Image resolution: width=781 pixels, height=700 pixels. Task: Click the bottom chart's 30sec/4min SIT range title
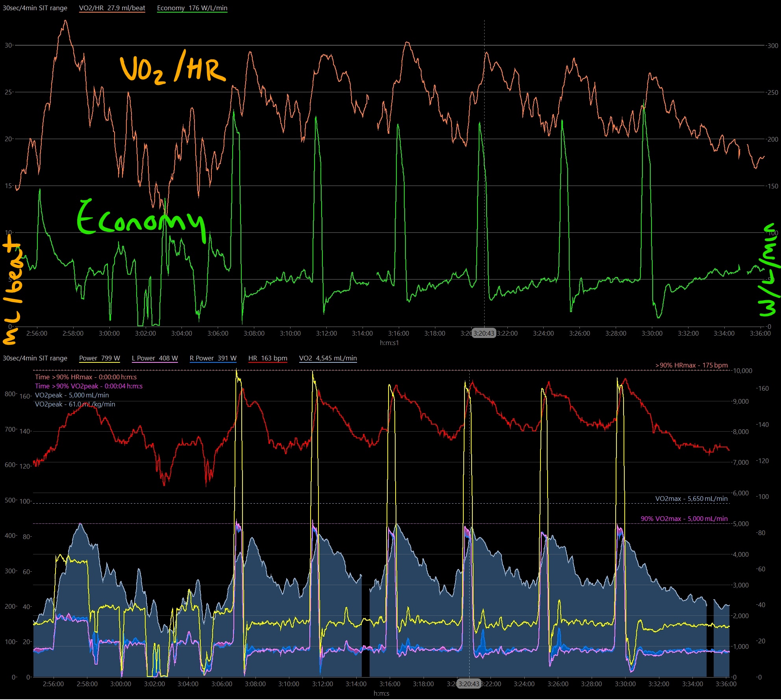(35, 358)
